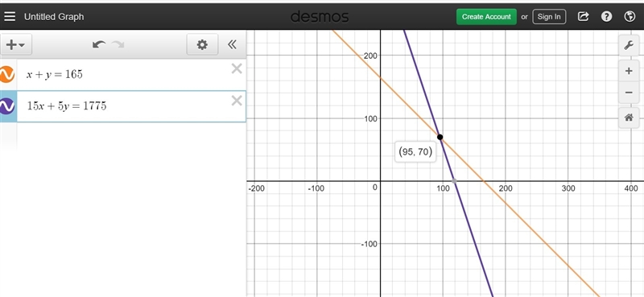Screen dimensions: 644x297
Task: Open the help question mark
Action: pos(606,16)
